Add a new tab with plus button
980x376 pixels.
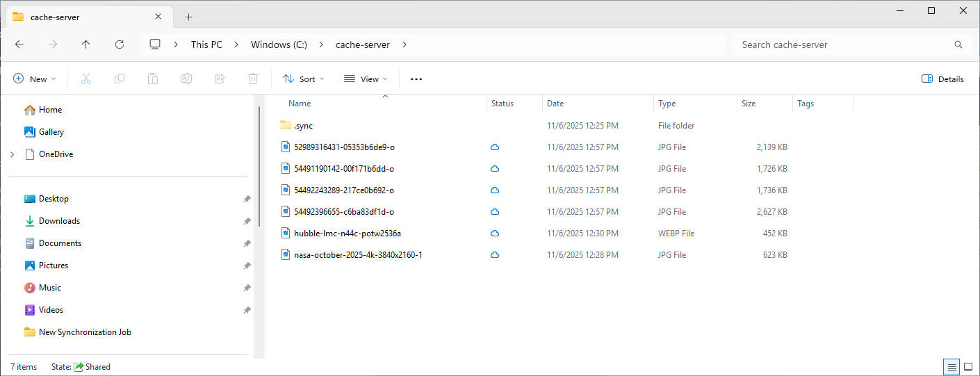[188, 17]
